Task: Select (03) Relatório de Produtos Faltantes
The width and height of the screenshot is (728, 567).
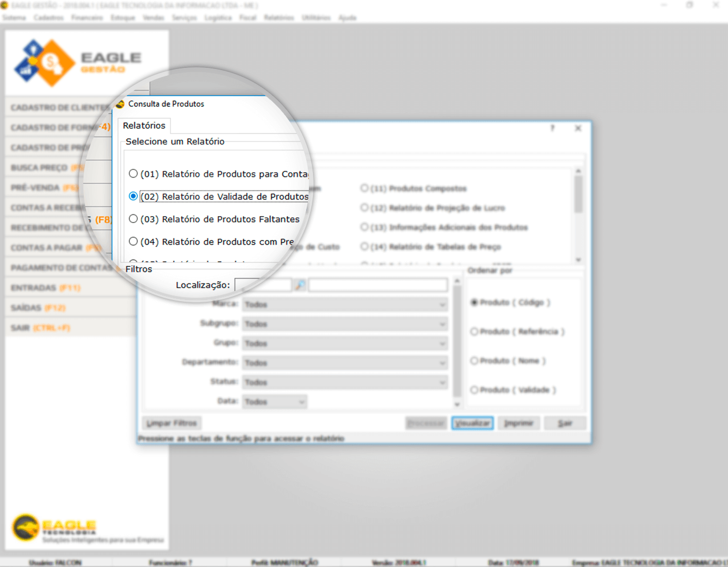Action: click(x=214, y=219)
